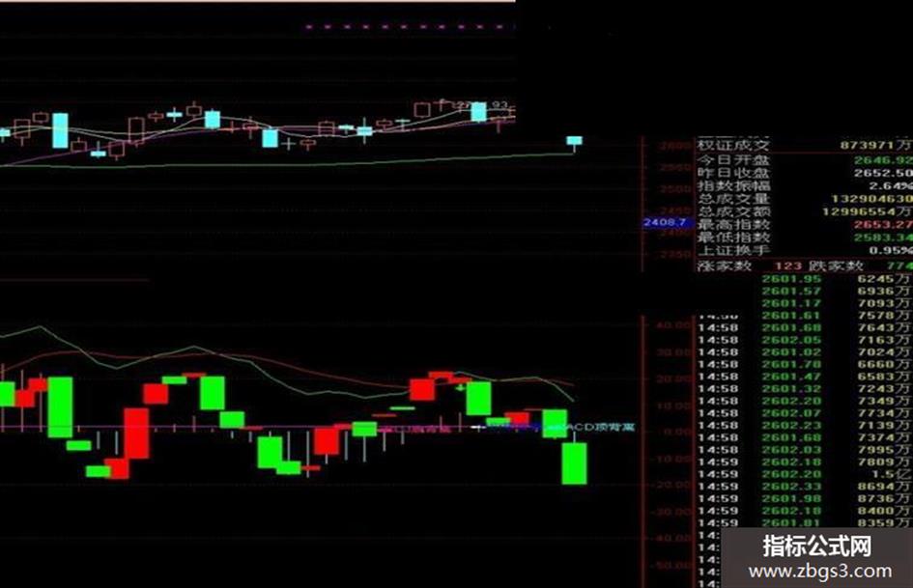Select the 2601.78 tick price

pyautogui.click(x=791, y=364)
